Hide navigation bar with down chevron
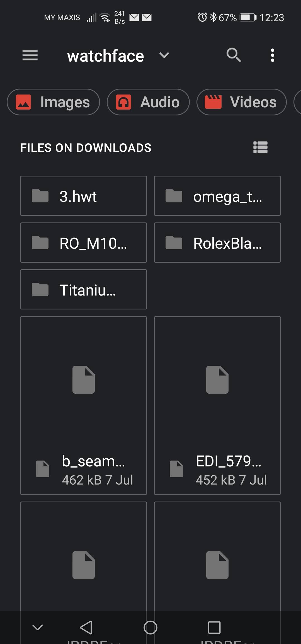This screenshot has height=644, width=301. click(38, 627)
